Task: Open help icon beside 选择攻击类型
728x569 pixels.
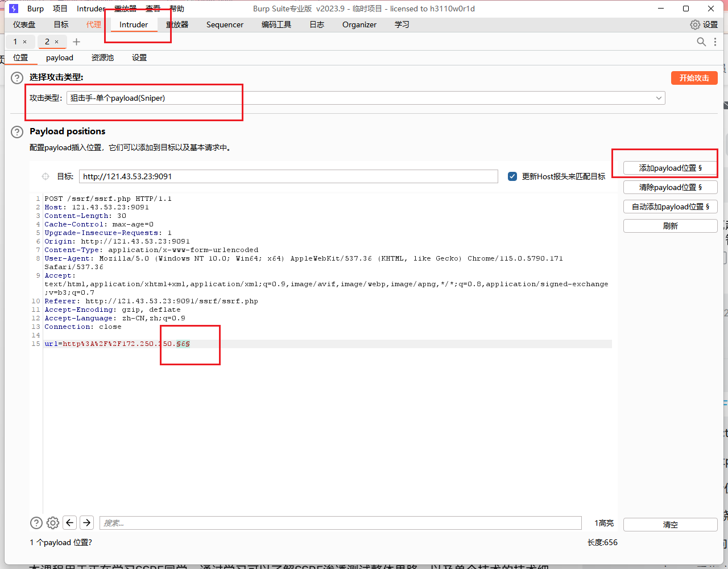Action: [x=17, y=78]
